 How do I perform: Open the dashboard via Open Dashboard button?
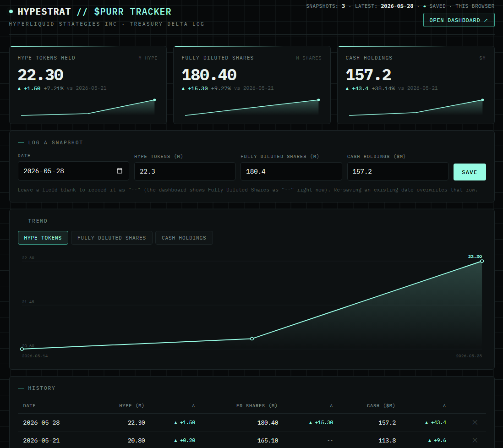click(x=459, y=20)
